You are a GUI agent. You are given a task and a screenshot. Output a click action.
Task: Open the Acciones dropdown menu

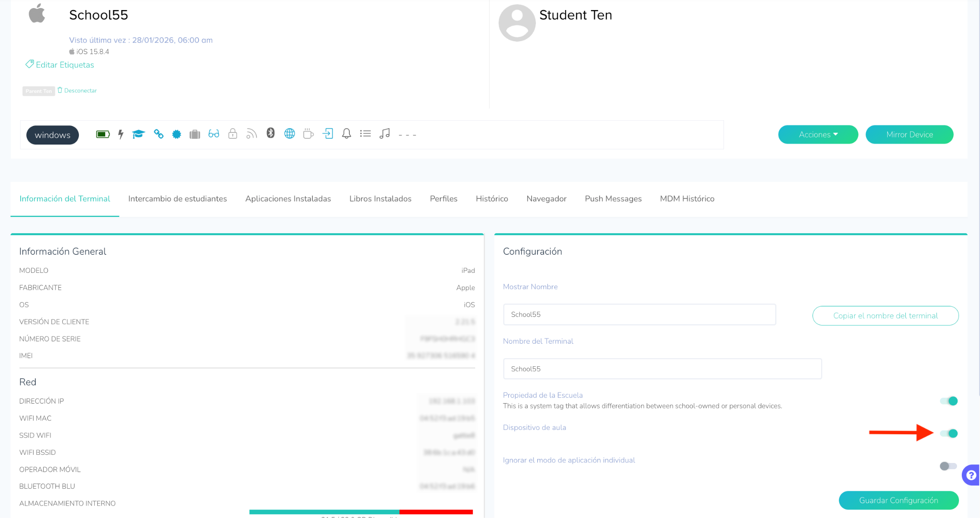tap(818, 135)
